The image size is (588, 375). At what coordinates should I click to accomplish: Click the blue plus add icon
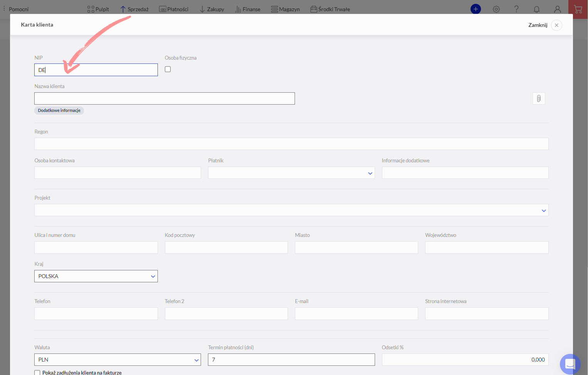[x=476, y=9]
